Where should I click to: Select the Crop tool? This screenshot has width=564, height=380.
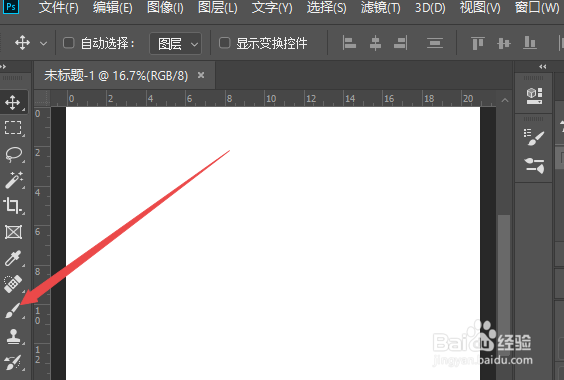click(13, 206)
